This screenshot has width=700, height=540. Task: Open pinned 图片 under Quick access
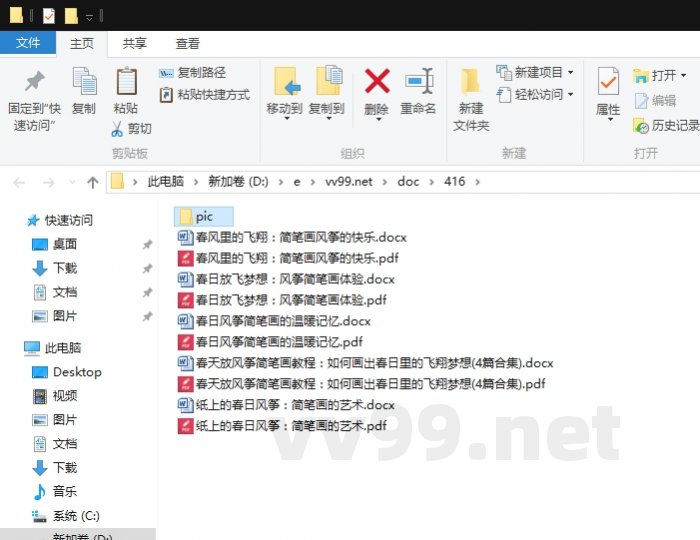54,316
